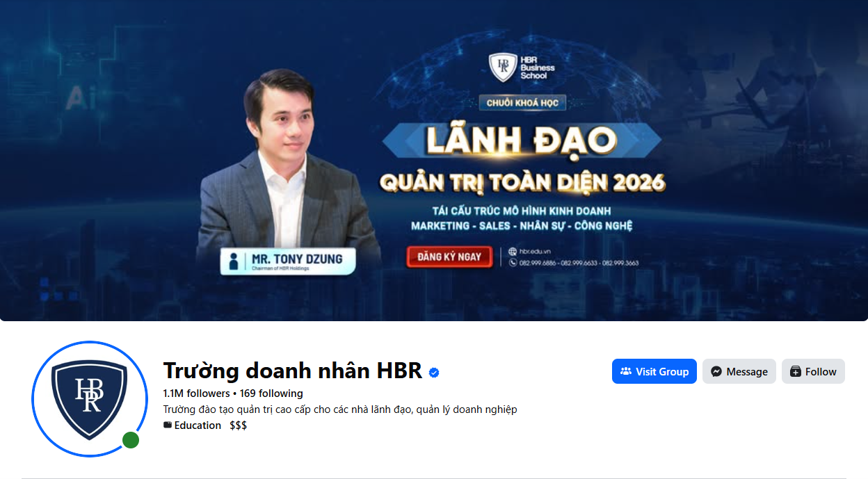The image size is (868, 479).
Task: Open the HBR shield profile picture
Action: 90,399
